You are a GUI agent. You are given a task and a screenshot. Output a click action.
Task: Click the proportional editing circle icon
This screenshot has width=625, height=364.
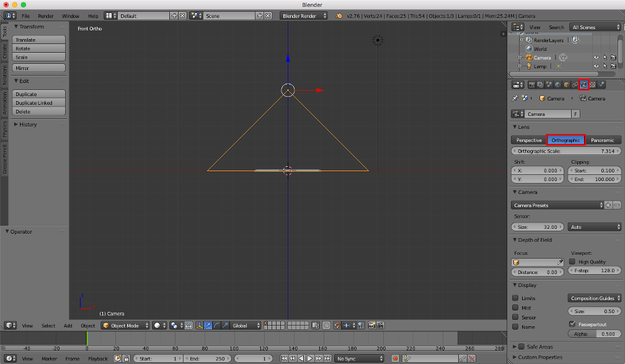(x=326, y=326)
